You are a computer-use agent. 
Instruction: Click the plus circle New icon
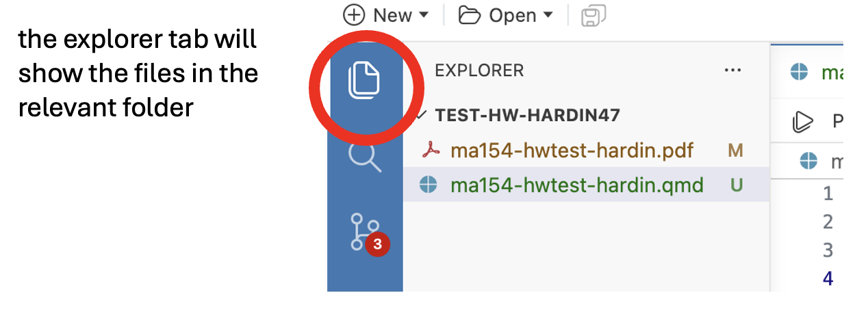click(x=354, y=15)
